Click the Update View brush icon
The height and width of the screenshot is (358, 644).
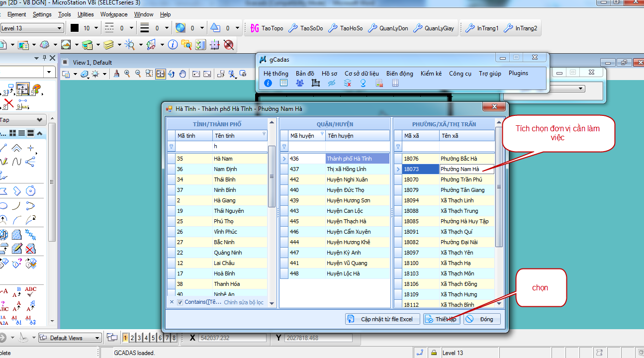tap(116, 74)
